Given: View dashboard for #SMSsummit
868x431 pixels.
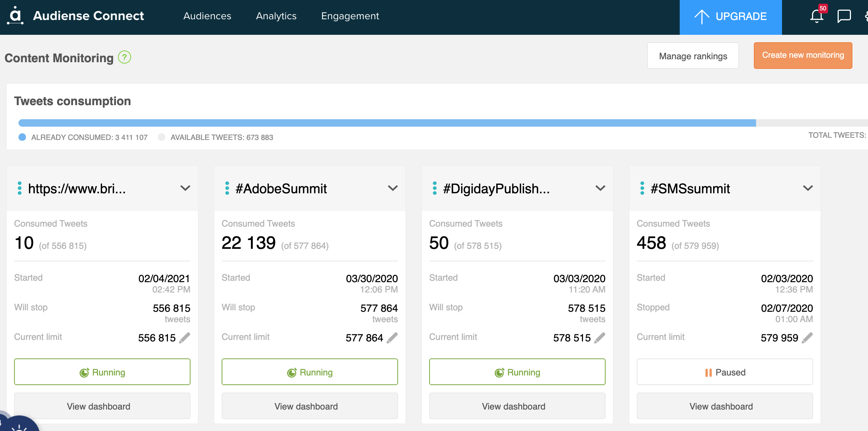Looking at the screenshot, I should click(x=725, y=406).
